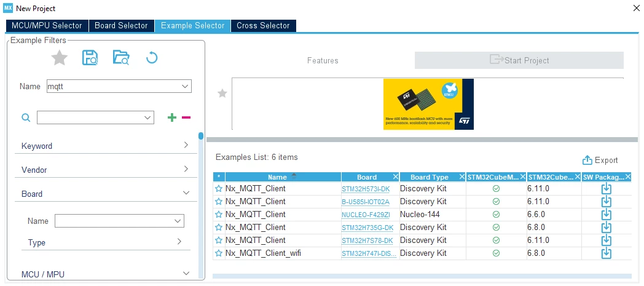Show favorite examples using the star filter icon
Screen dimensions: 644x286
(x=60, y=58)
